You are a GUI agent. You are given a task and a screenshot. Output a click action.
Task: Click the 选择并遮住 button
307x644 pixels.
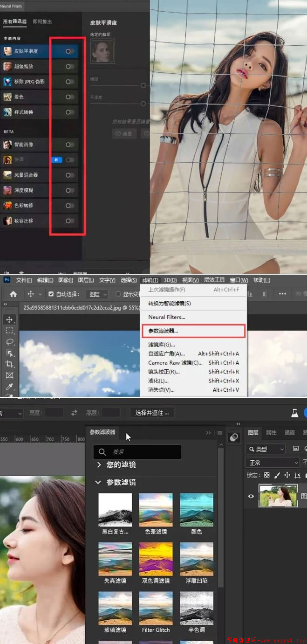coord(152,413)
